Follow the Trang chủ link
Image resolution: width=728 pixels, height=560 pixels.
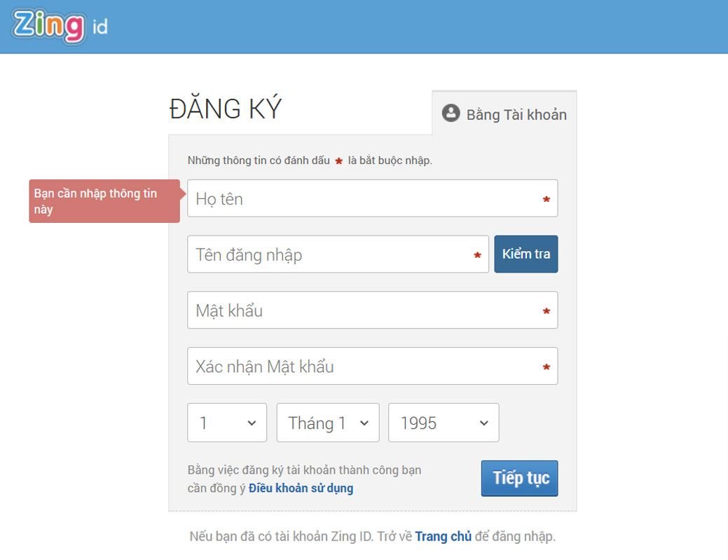443,537
